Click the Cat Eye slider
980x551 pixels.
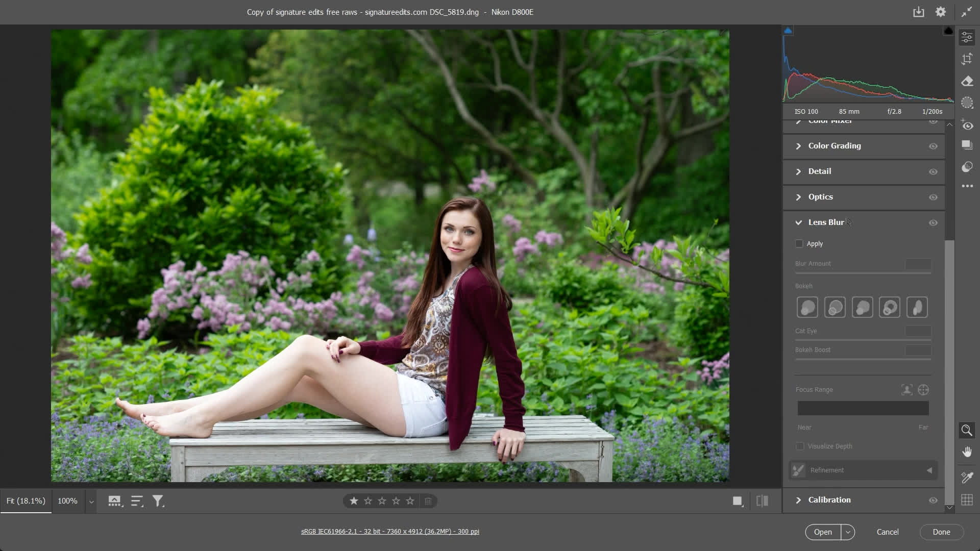863,340
